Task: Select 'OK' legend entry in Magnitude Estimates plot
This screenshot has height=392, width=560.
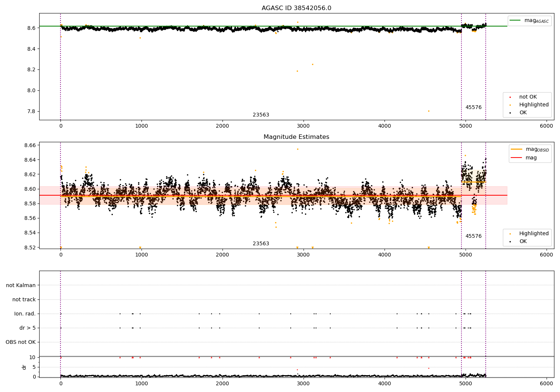Action: click(523, 242)
